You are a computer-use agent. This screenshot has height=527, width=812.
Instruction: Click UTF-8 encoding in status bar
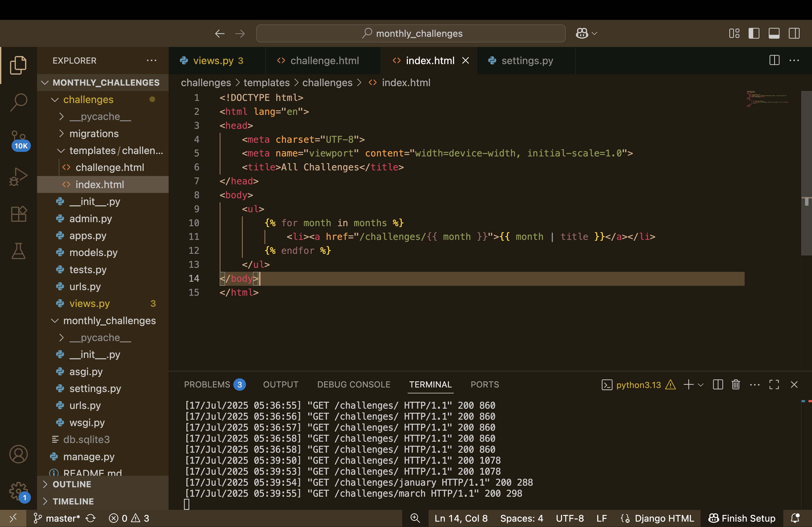point(570,518)
